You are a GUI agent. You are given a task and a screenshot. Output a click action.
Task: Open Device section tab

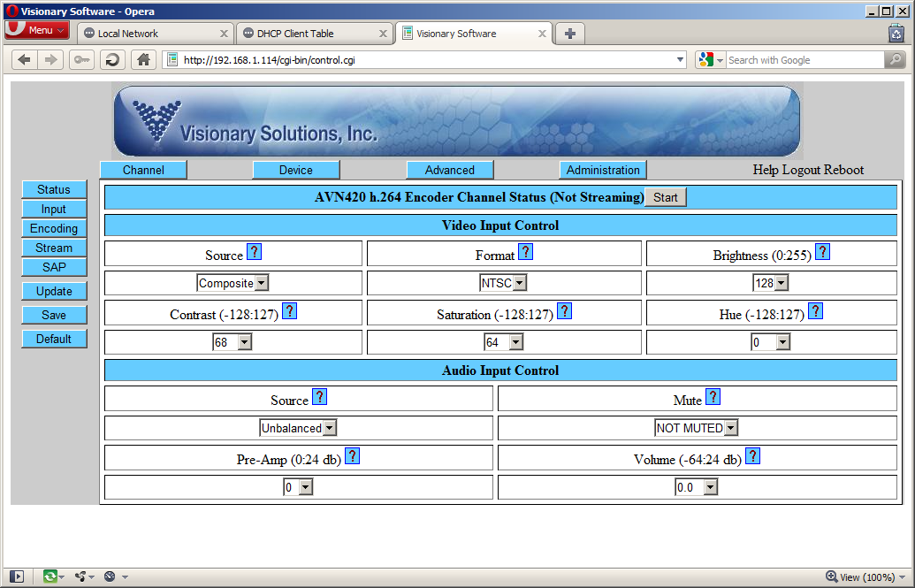[296, 170]
